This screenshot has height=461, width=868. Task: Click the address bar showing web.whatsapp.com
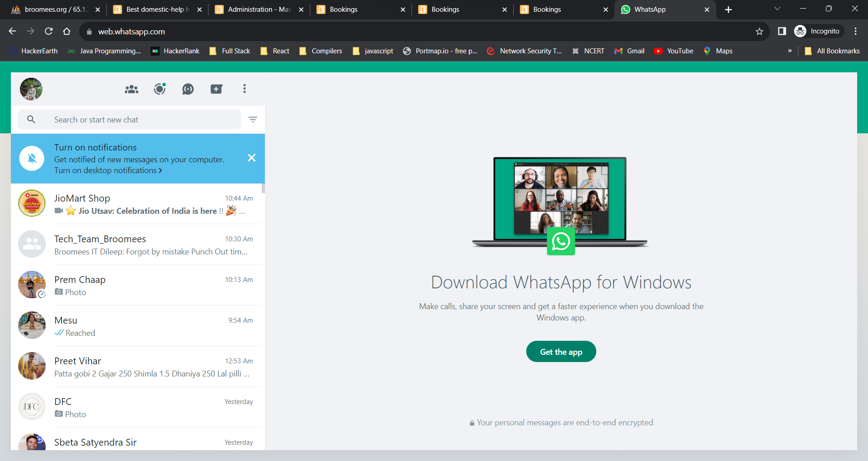[424, 32]
